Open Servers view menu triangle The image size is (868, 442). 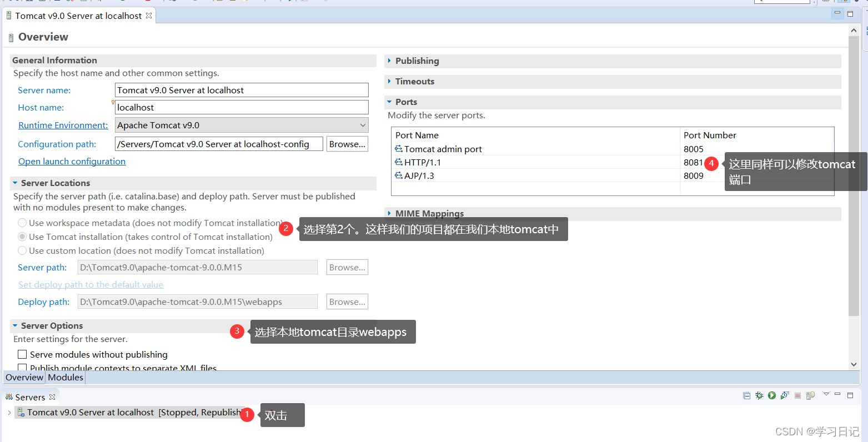826,394
